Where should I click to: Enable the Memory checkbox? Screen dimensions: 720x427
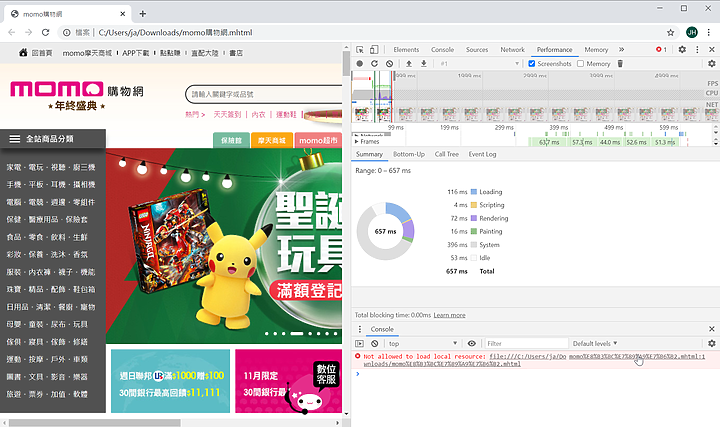click(x=580, y=63)
